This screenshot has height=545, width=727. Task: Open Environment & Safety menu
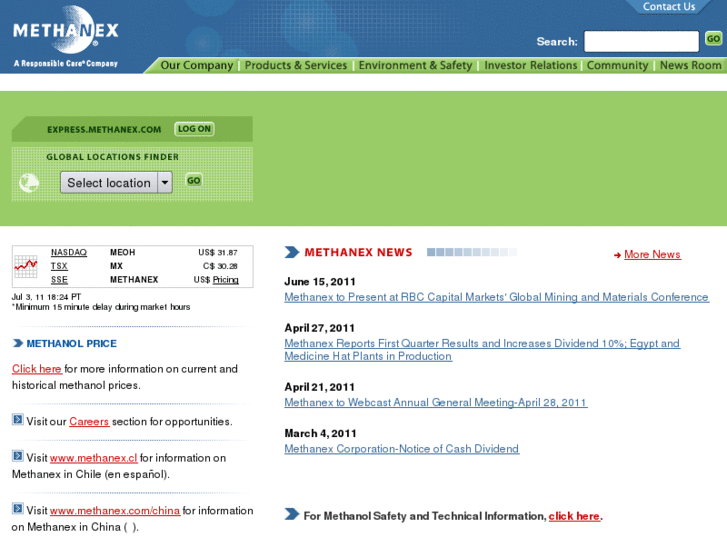pyautogui.click(x=415, y=65)
